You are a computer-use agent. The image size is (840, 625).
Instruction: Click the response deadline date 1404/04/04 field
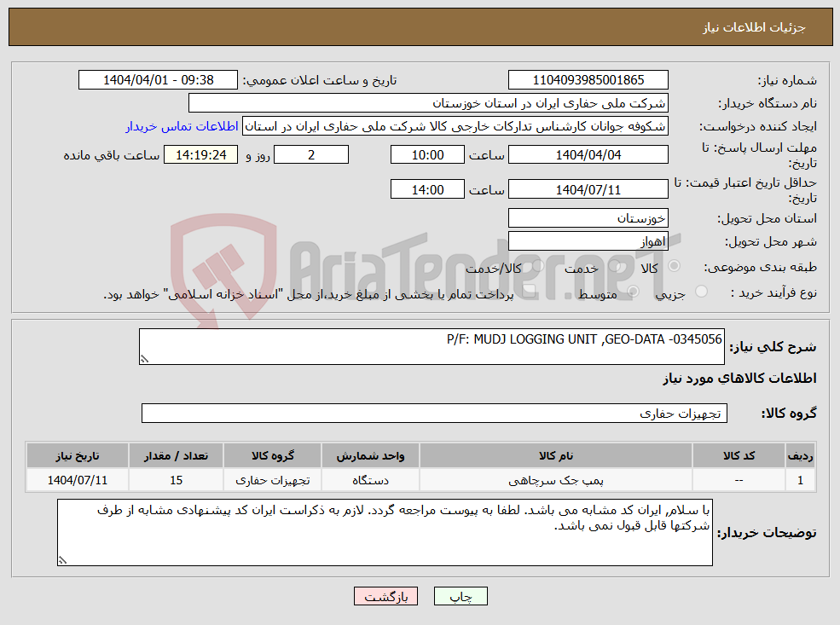[588, 155]
